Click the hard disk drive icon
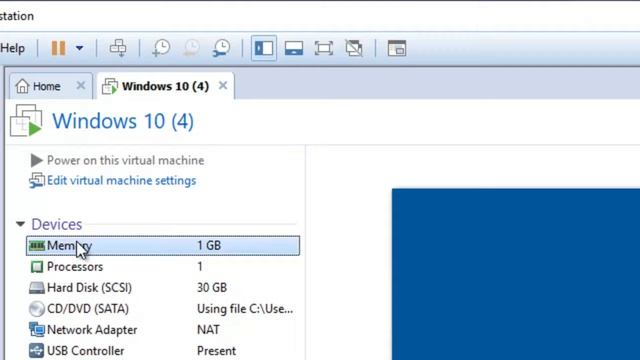This screenshot has width=640, height=360. tap(37, 288)
